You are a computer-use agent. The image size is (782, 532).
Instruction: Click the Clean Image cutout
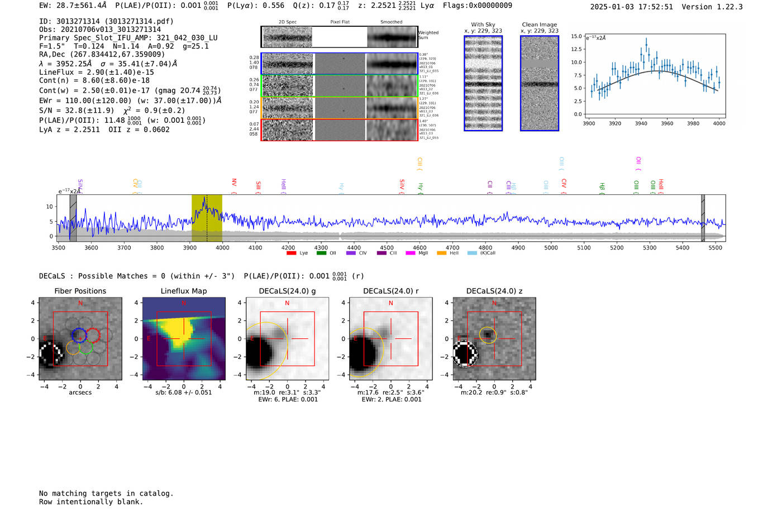[x=540, y=83]
